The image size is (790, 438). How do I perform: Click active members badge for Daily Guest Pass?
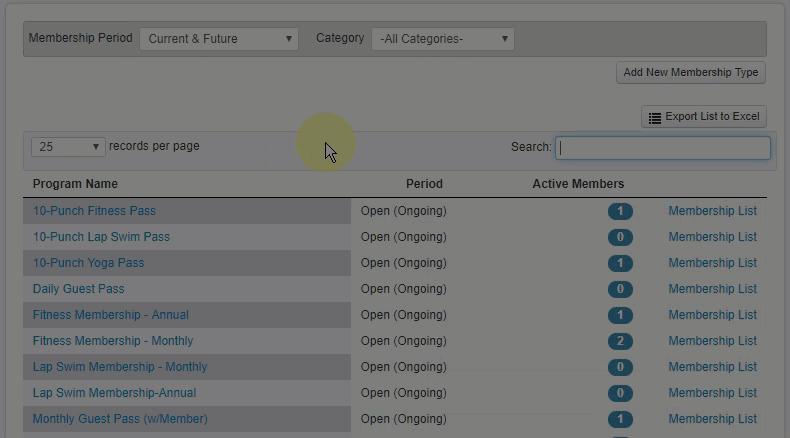620,289
